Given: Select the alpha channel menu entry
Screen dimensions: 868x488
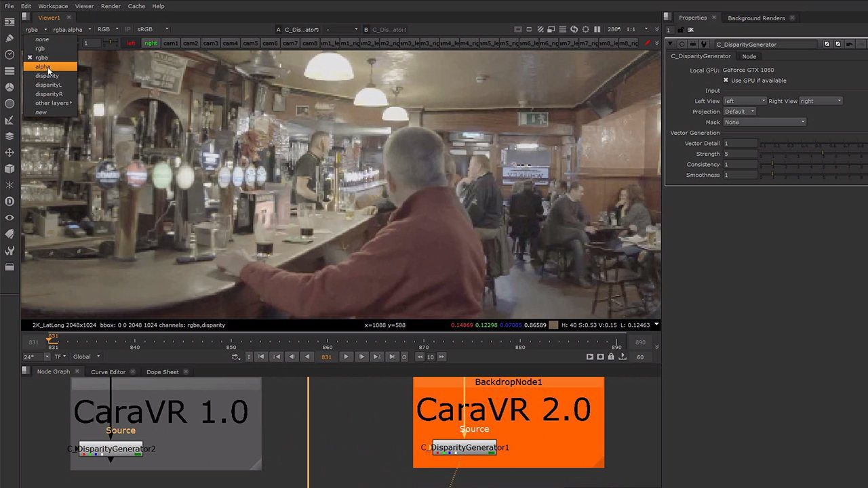Looking at the screenshot, I should coord(43,67).
